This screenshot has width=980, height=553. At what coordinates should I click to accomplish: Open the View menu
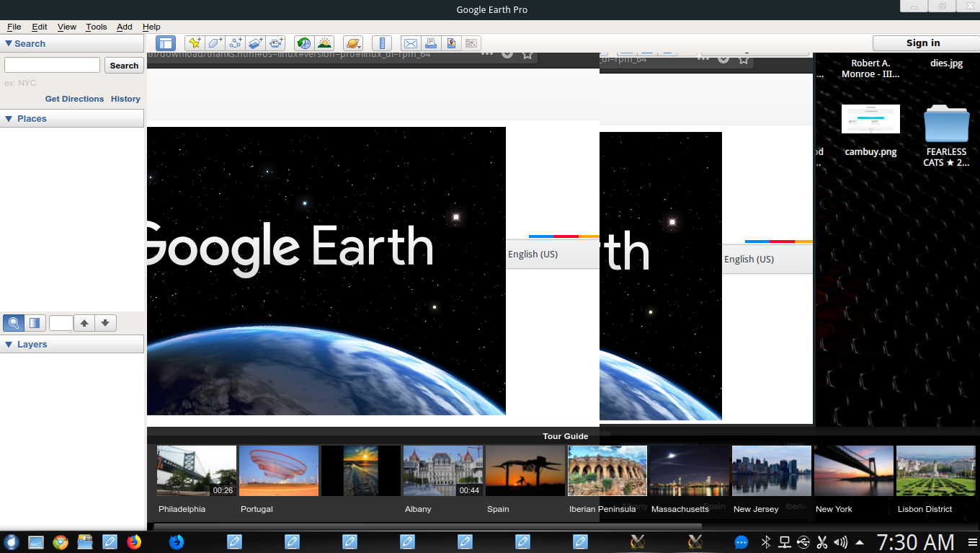click(67, 27)
